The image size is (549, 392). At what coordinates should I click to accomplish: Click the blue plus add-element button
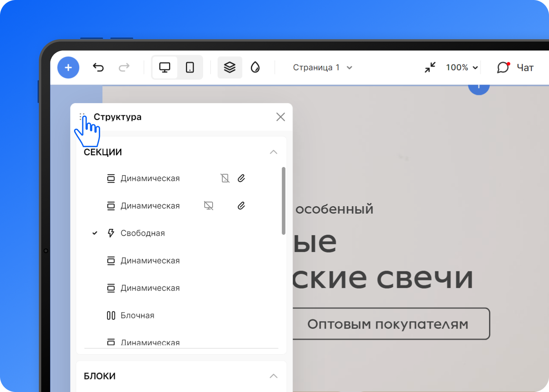pyautogui.click(x=68, y=67)
